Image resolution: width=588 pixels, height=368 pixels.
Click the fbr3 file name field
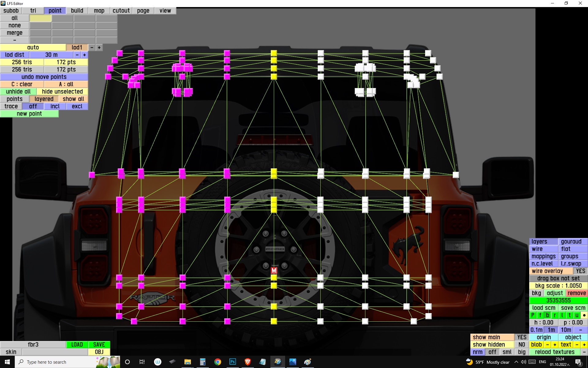click(x=33, y=345)
